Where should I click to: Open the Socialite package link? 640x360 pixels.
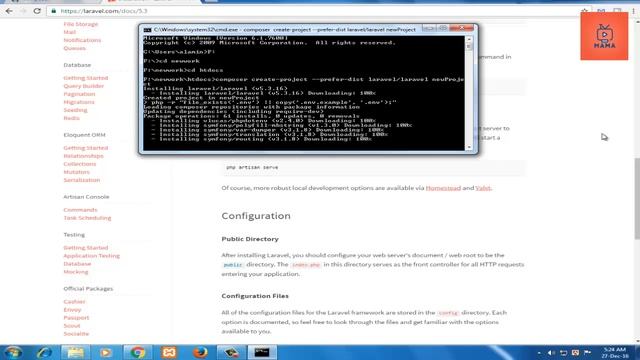pos(76,334)
